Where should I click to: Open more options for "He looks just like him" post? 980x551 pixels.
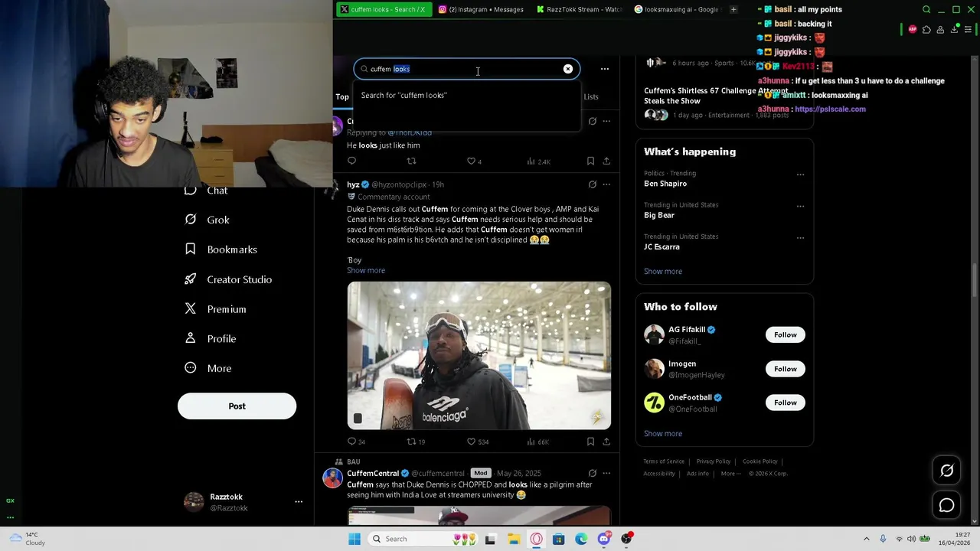(606, 121)
